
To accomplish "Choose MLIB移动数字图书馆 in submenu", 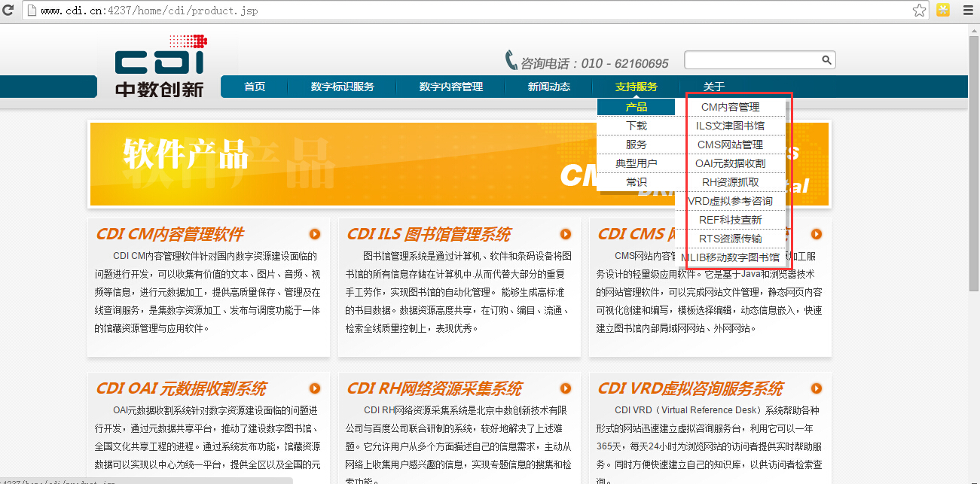I will [x=731, y=257].
